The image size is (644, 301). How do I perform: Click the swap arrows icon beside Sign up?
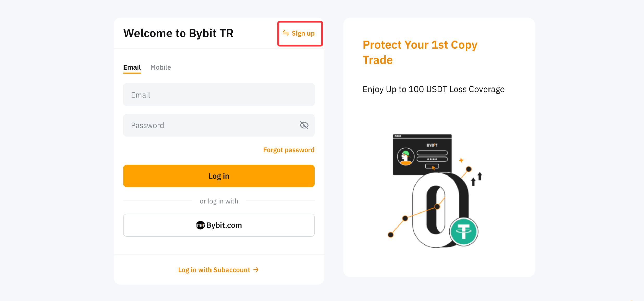click(286, 33)
